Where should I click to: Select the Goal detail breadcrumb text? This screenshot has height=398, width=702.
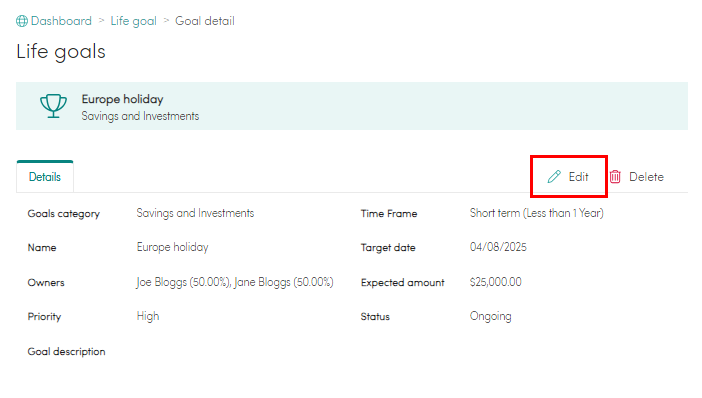[x=205, y=21]
